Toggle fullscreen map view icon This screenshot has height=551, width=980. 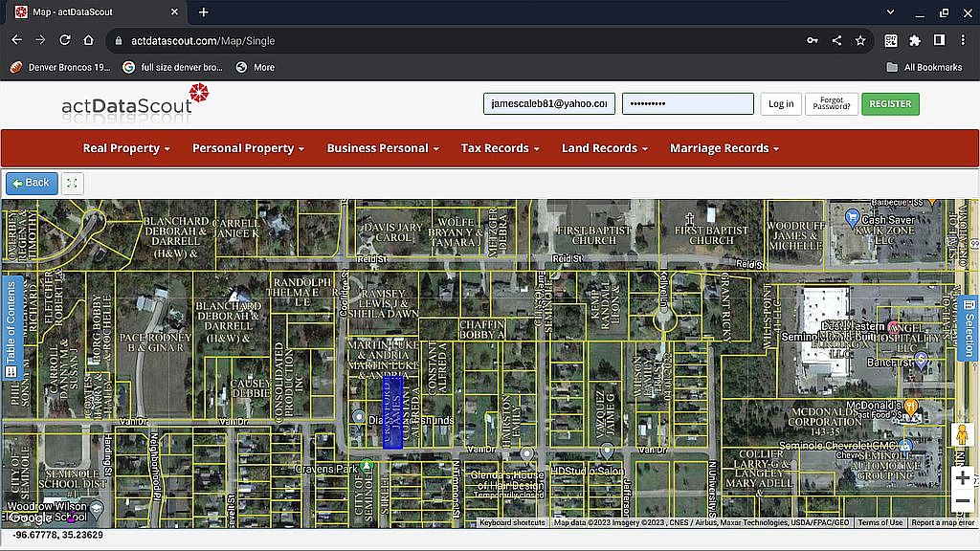click(73, 183)
